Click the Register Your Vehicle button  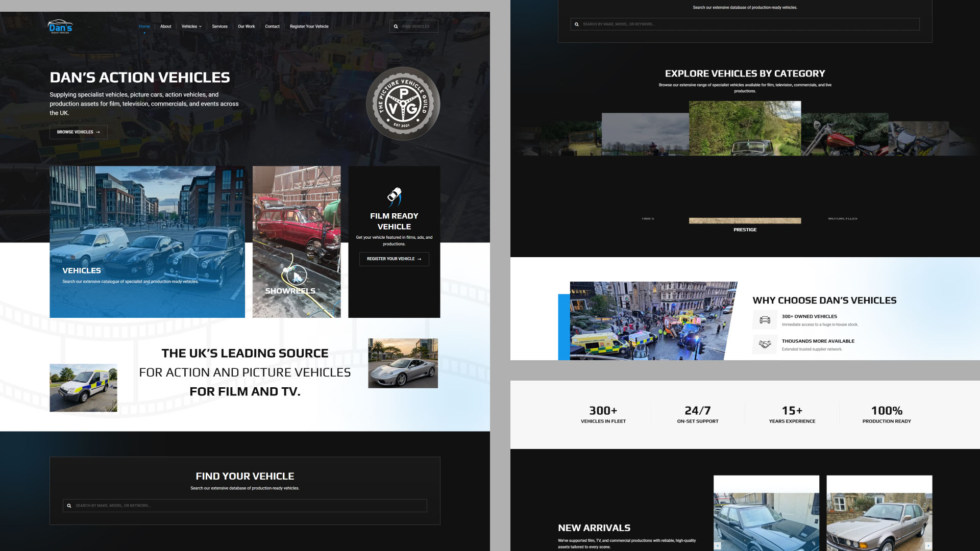[394, 259]
